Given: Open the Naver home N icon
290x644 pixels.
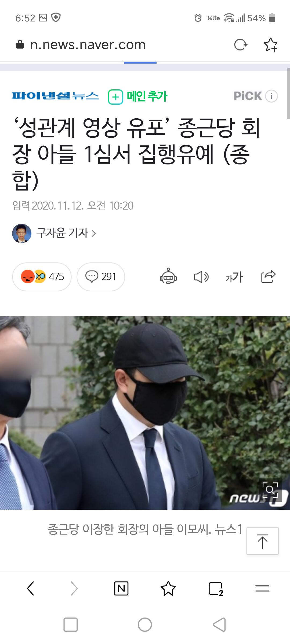Looking at the screenshot, I should coord(121,589).
